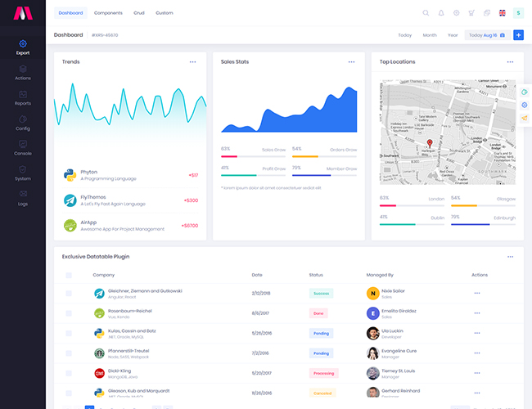The image size is (532, 409).
Task: Expand the Trends card options menu
Action: (x=192, y=62)
